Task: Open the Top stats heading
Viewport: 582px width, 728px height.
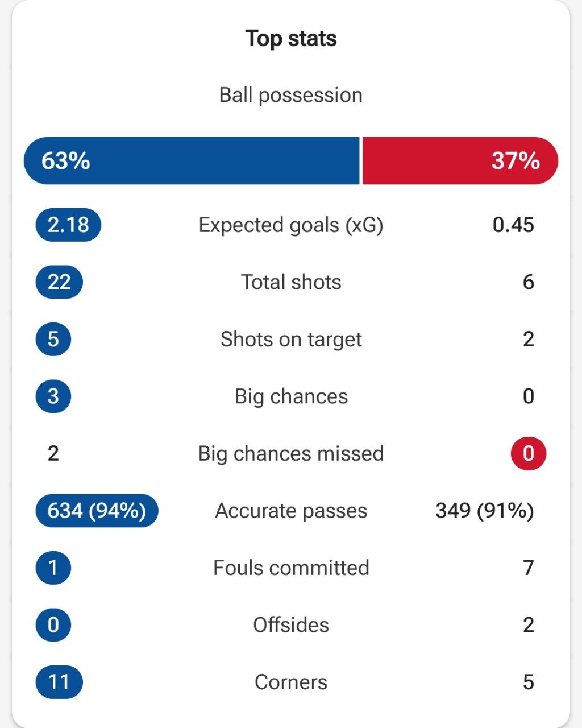Action: point(291,39)
